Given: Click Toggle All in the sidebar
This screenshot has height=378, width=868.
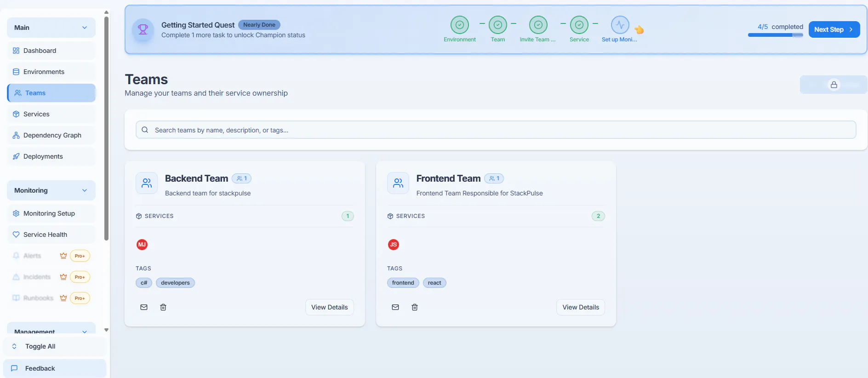Looking at the screenshot, I should pos(55,346).
